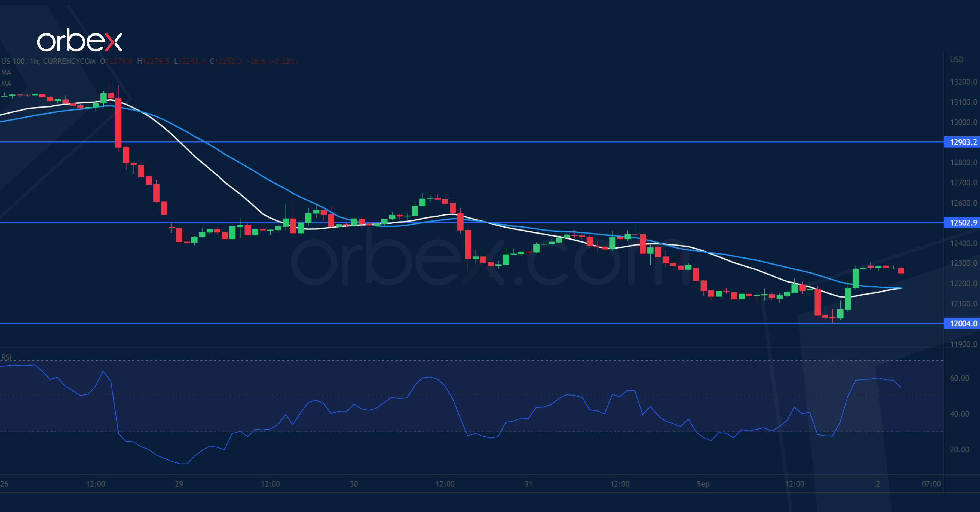Select the 12502.9 price level tag
The width and height of the screenshot is (980, 512).
962,223
